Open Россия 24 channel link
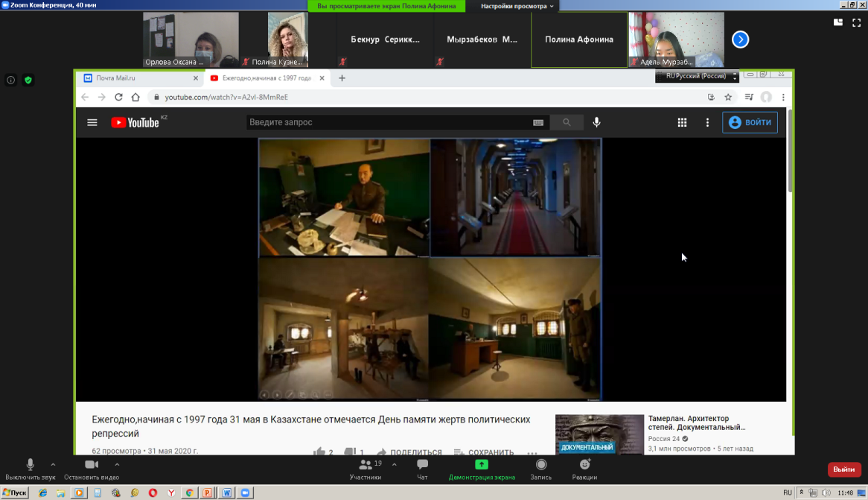The image size is (868, 500). point(664,438)
